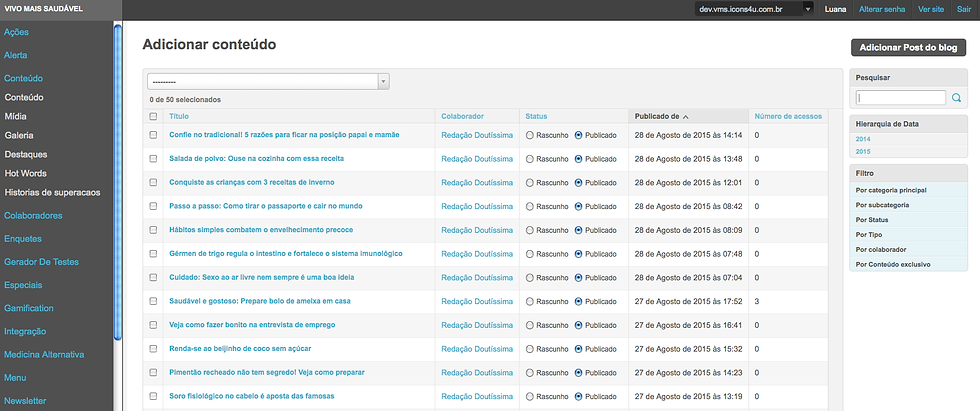This screenshot has width=980, height=411.
Task: Open post Renda-se ao beijinho de coco
Action: click(240, 349)
